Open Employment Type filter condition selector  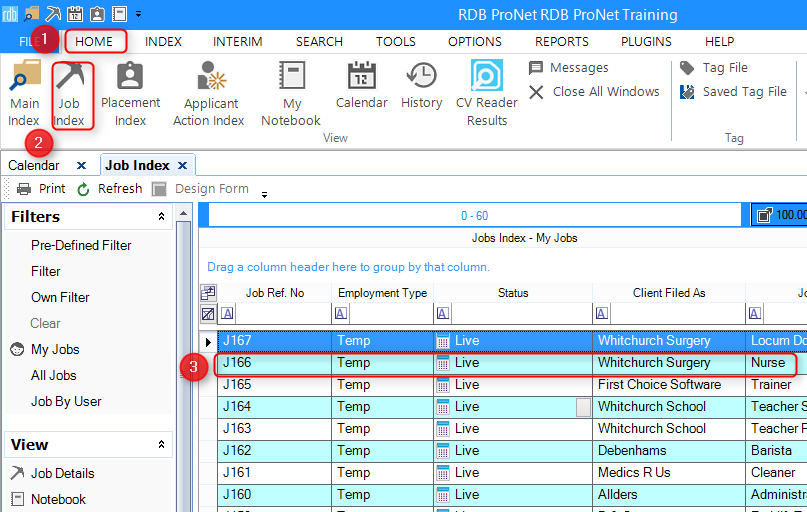(341, 313)
